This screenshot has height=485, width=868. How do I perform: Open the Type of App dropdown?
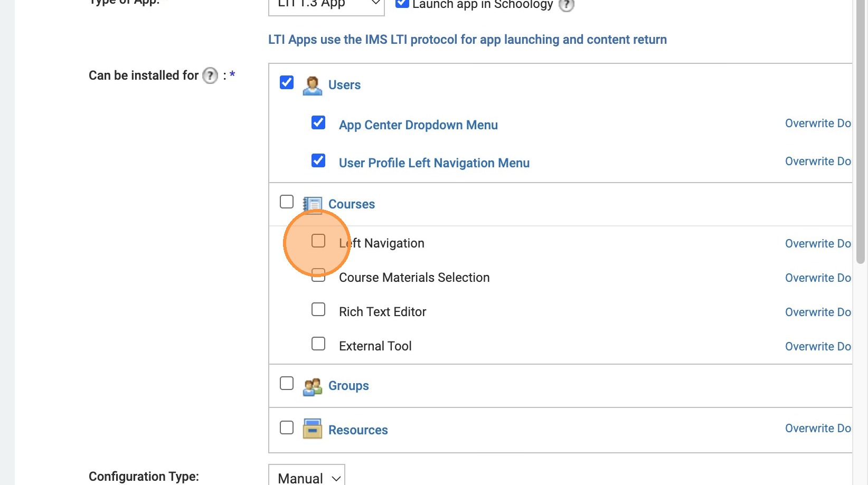[x=326, y=5]
